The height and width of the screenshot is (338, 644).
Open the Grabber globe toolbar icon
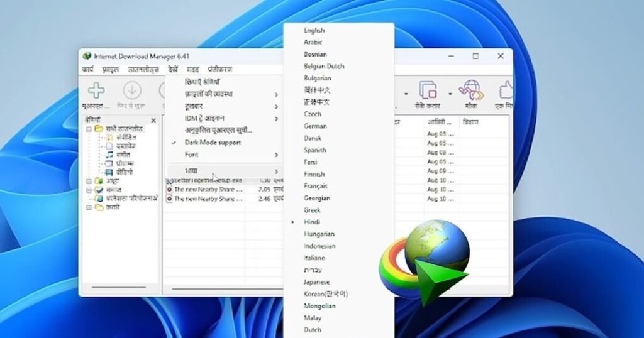click(x=471, y=90)
